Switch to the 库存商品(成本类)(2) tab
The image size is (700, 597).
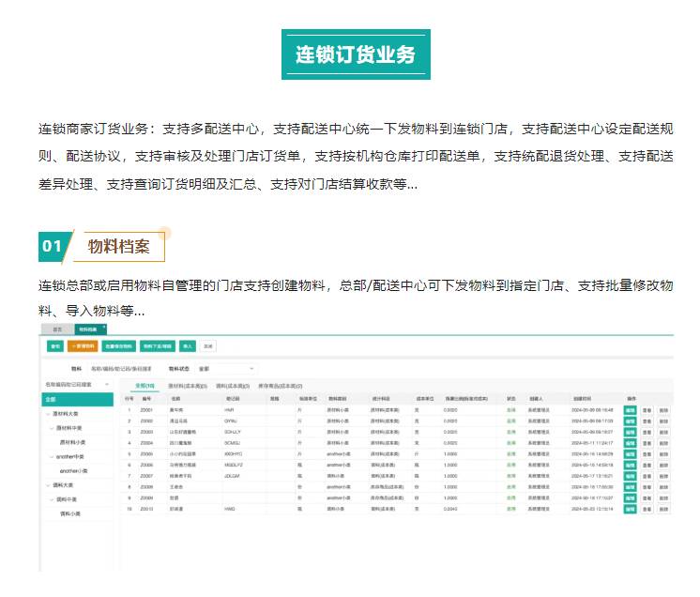pyautogui.click(x=280, y=386)
